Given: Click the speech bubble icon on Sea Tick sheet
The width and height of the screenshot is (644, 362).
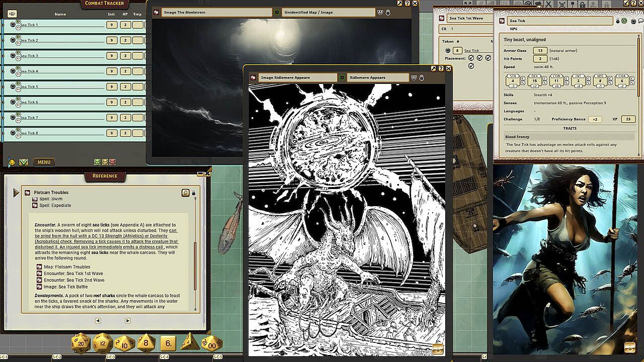Looking at the screenshot, I should point(640,21).
